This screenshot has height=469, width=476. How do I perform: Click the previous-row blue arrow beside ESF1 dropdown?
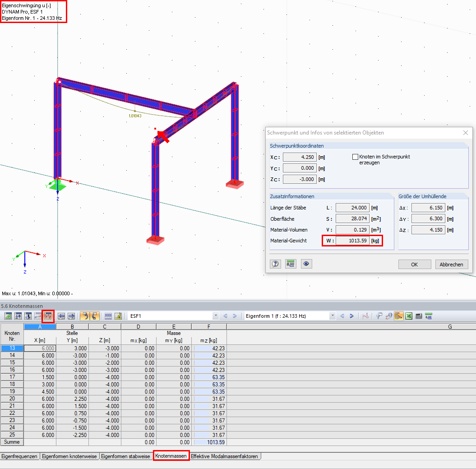click(225, 316)
